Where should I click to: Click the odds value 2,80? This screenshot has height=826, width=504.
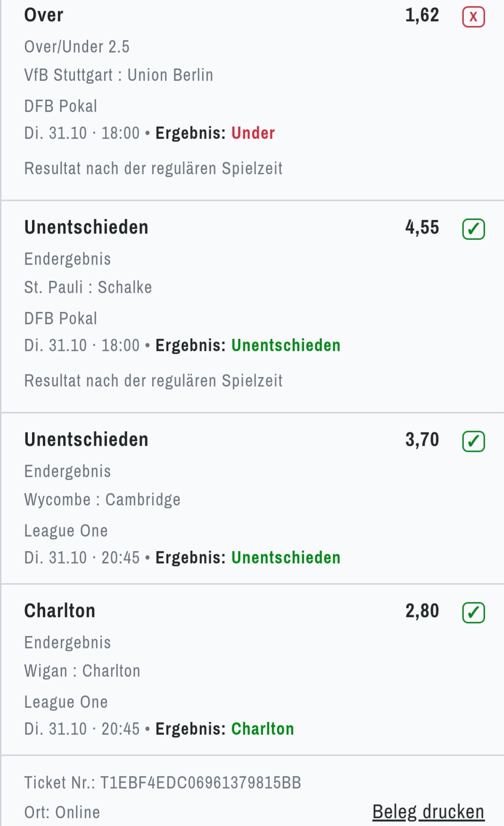pos(422,611)
